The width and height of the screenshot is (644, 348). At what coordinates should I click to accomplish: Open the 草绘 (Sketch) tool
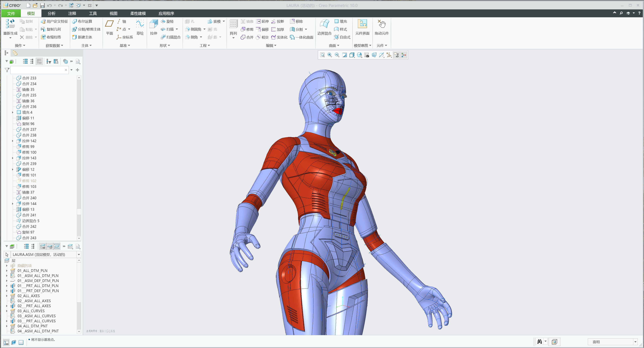tap(140, 28)
